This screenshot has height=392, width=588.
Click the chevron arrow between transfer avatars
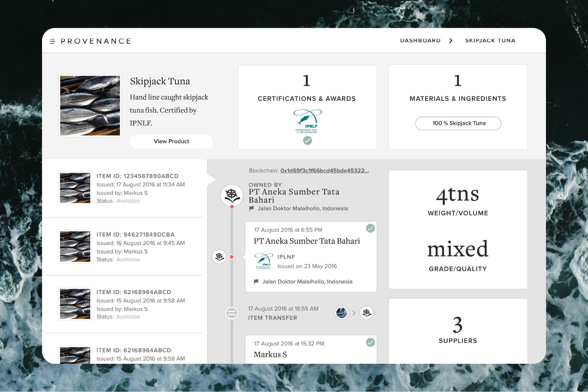click(354, 313)
